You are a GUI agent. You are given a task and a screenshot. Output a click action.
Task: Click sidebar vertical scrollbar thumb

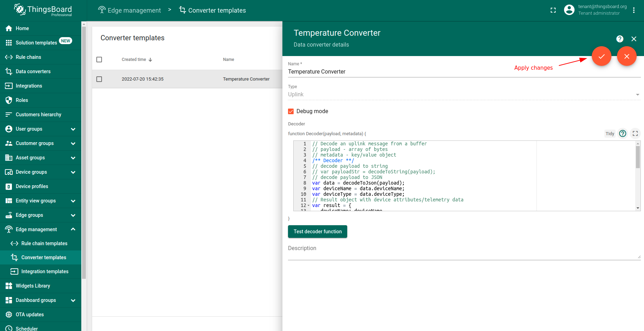tap(84, 152)
